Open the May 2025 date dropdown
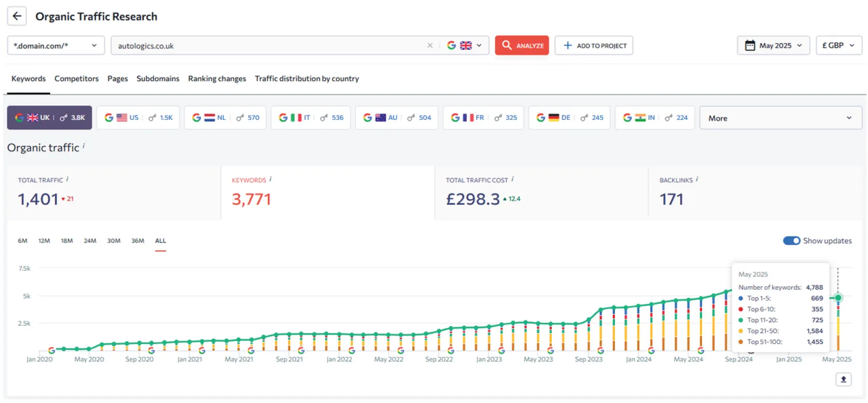The image size is (868, 403). (x=773, y=46)
